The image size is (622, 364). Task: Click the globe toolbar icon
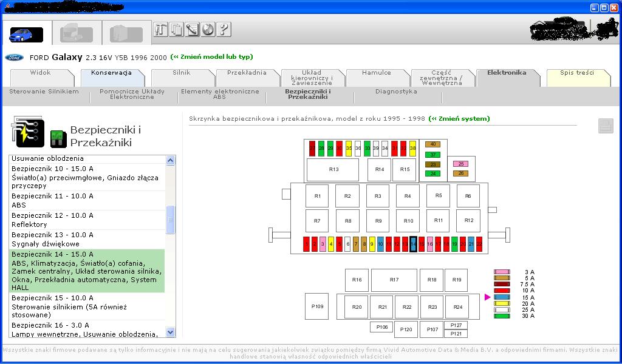pyautogui.click(x=208, y=29)
